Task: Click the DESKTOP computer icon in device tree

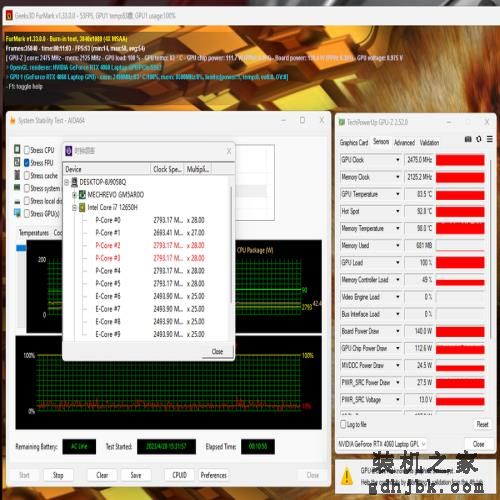Action: tap(75, 182)
